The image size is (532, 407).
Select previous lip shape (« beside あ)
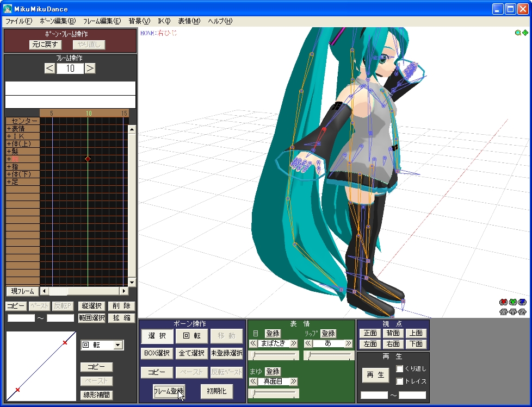[x=308, y=343]
